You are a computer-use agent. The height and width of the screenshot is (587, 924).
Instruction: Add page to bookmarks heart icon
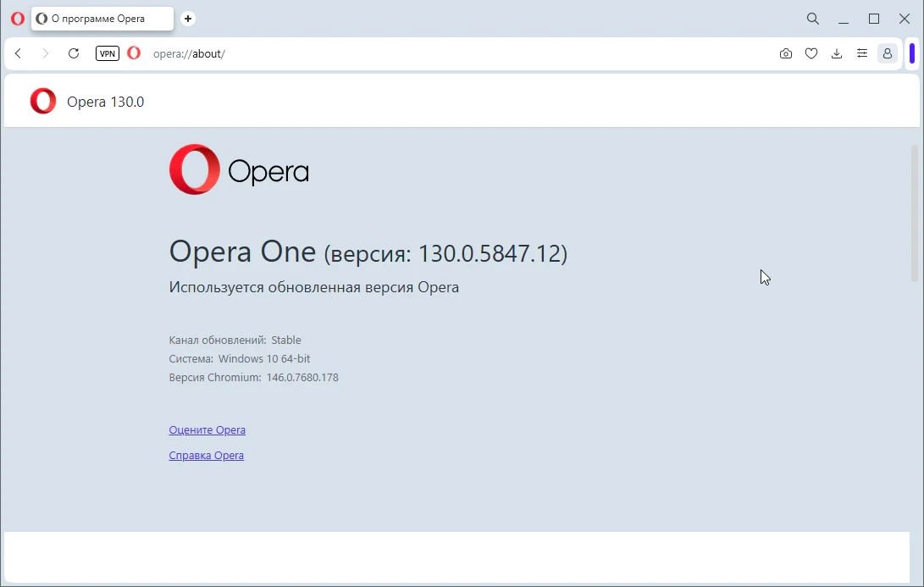[811, 53]
